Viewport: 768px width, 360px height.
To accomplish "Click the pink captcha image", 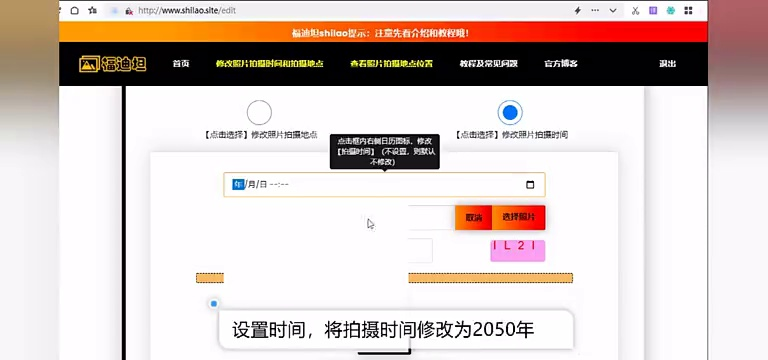I will [x=518, y=250].
